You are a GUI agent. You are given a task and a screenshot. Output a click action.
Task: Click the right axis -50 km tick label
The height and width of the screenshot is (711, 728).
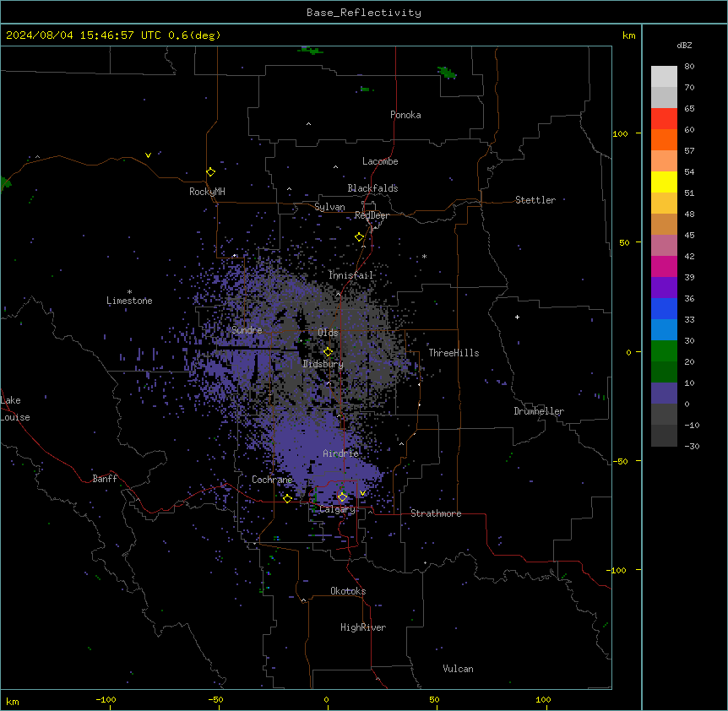click(x=620, y=461)
